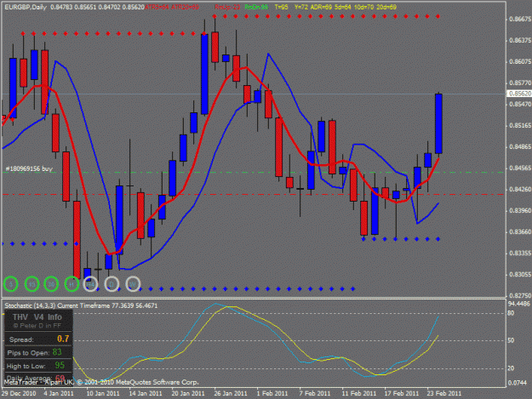This screenshot has height=399, width=532.
Task: Click the current price tag 0.85620
Action: pos(519,94)
